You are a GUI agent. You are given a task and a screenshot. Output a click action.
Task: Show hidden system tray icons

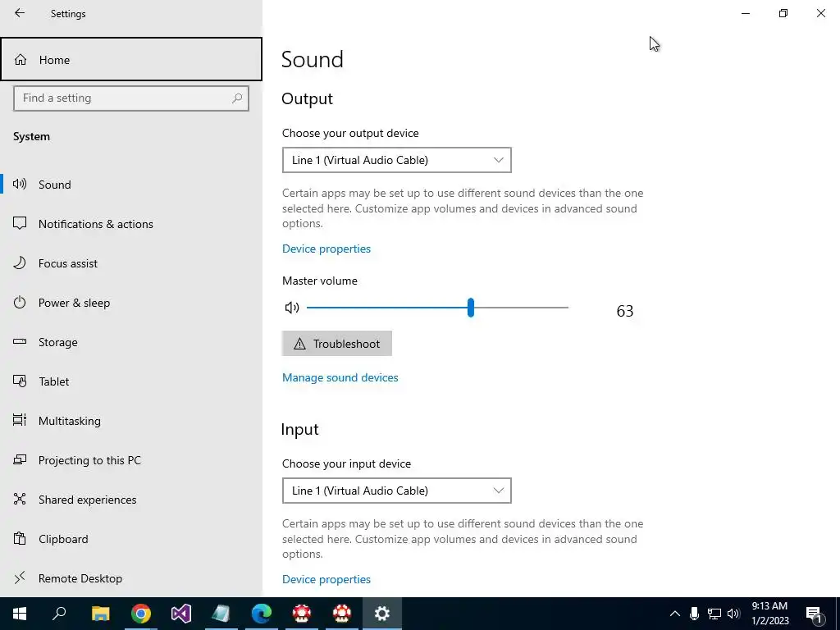(675, 614)
